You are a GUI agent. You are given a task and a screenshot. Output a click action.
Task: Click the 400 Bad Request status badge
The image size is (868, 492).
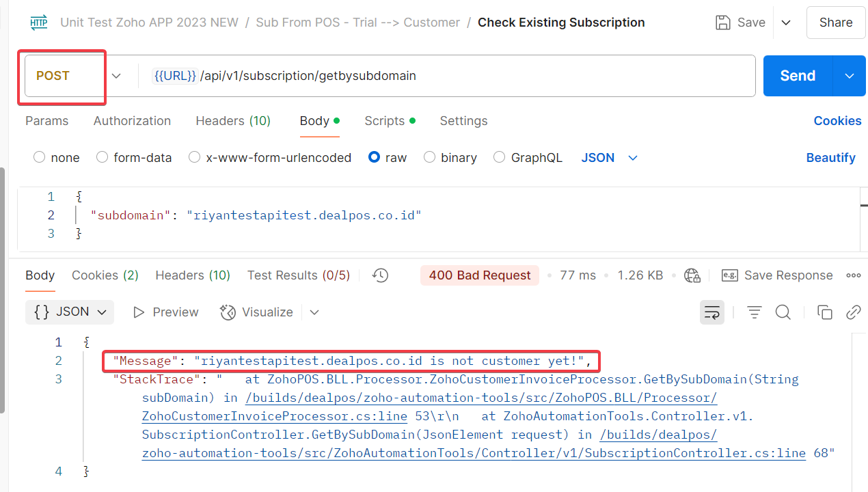click(480, 275)
